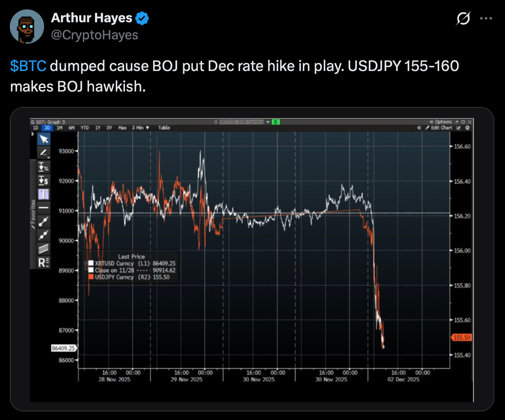Toggle the XBTUSD Curncy white legend swatch

point(91,263)
